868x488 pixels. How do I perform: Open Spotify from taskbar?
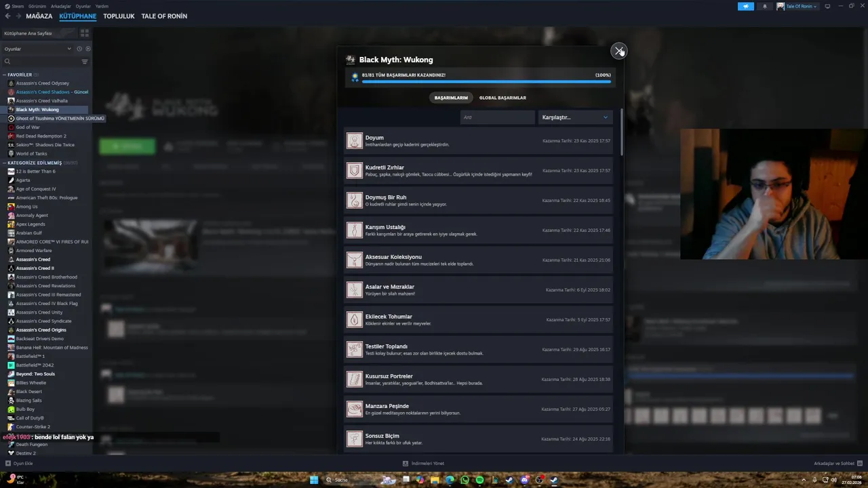click(479, 480)
